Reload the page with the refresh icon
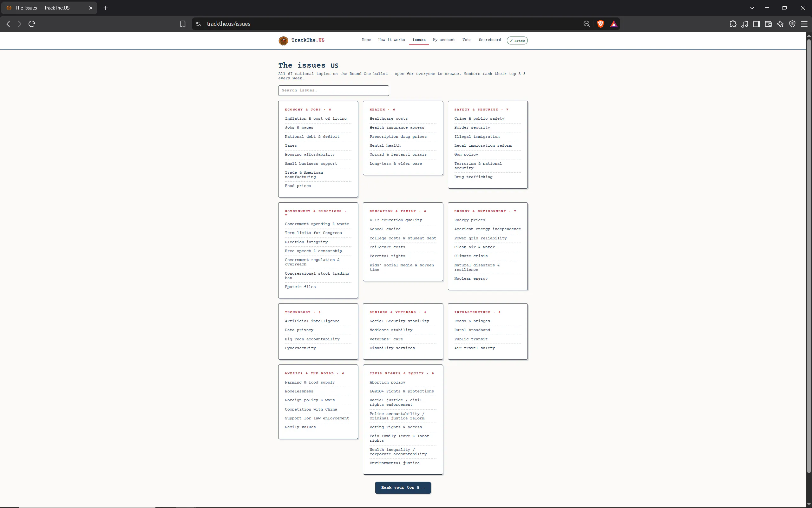812x508 pixels. pos(32,24)
